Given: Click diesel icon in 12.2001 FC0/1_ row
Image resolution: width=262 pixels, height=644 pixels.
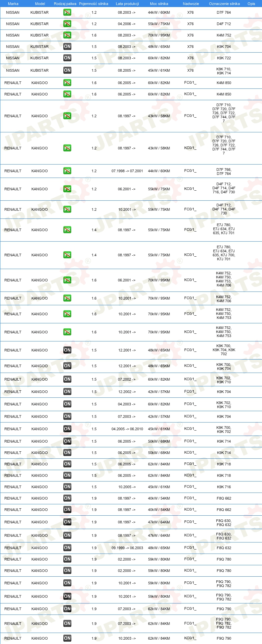Looking at the screenshot, I should (x=67, y=350).
